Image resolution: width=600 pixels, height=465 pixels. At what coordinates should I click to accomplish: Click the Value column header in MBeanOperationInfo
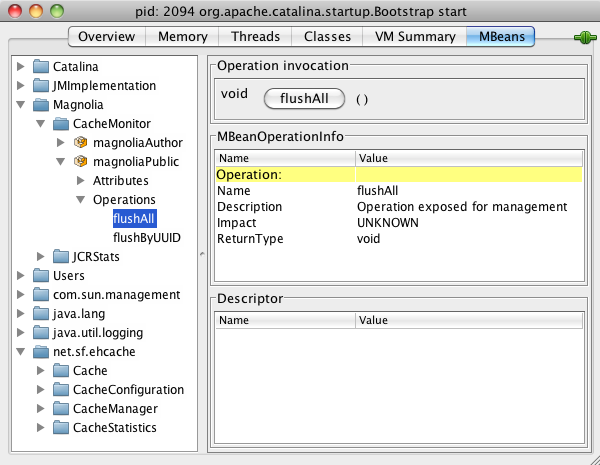pos(469,158)
